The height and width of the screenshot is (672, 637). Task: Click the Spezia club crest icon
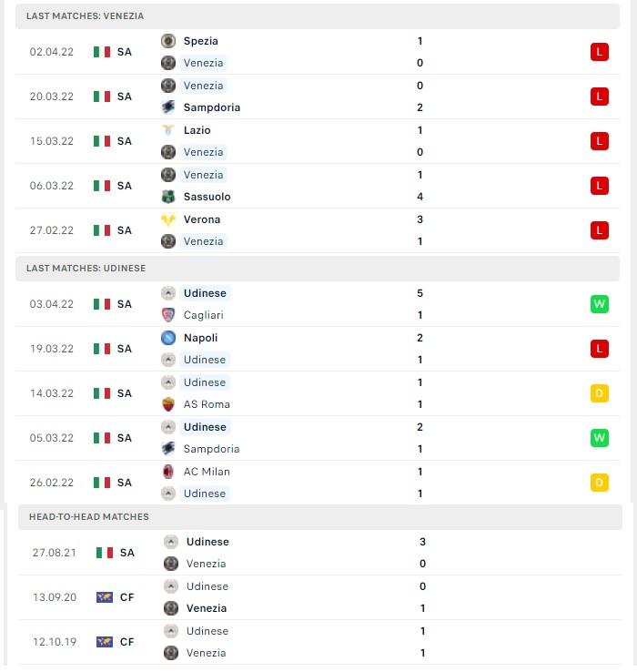[x=168, y=41]
